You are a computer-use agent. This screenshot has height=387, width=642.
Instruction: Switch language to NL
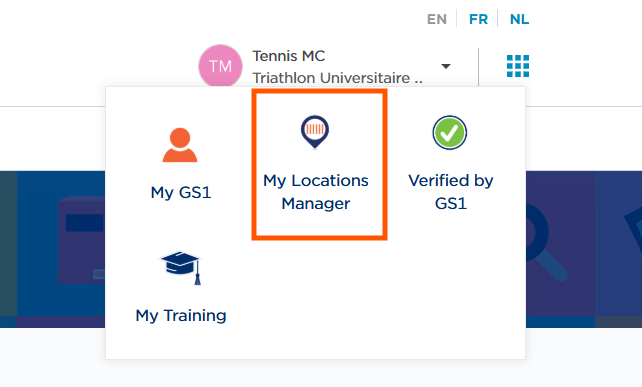(x=519, y=19)
